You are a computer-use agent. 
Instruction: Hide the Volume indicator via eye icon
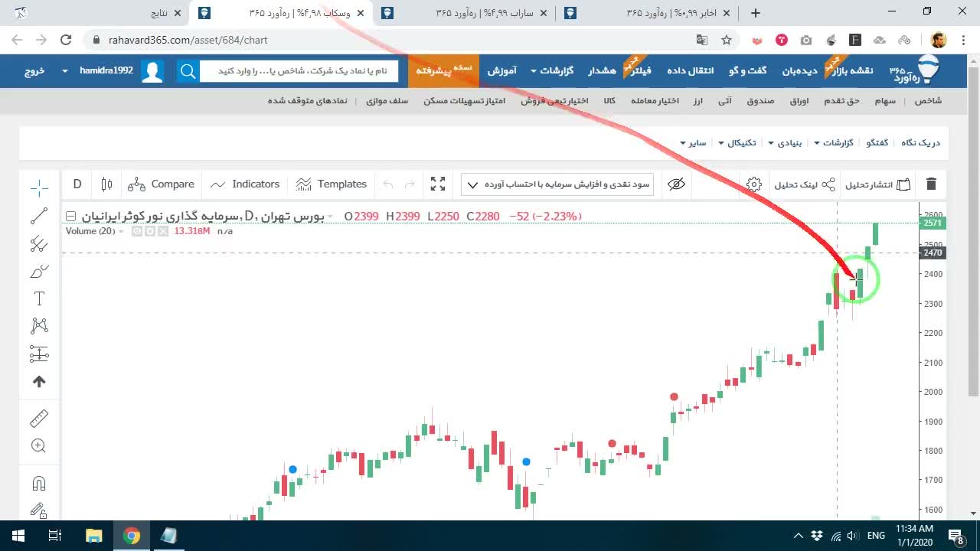[136, 231]
